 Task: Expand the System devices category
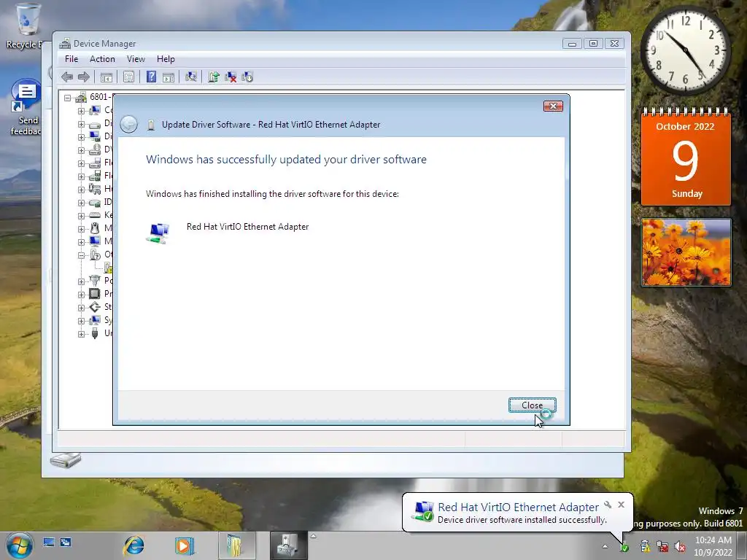tap(81, 321)
